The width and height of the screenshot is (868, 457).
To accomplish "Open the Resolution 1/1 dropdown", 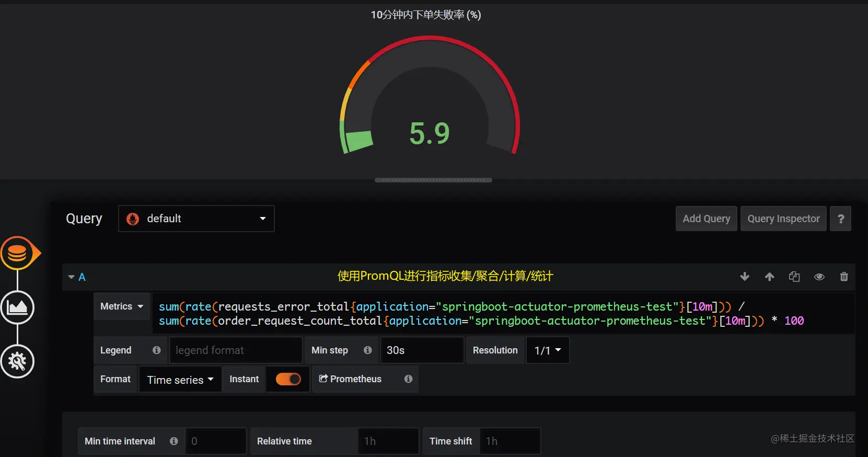I will click(x=548, y=350).
